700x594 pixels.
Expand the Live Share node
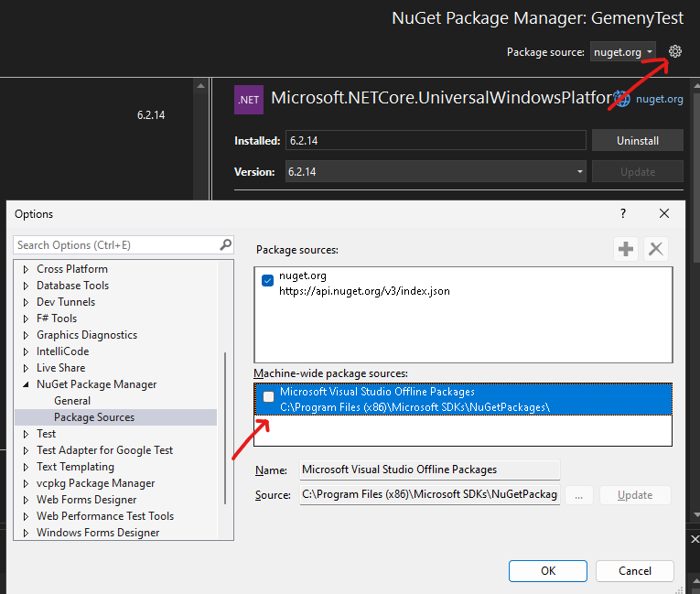click(26, 369)
